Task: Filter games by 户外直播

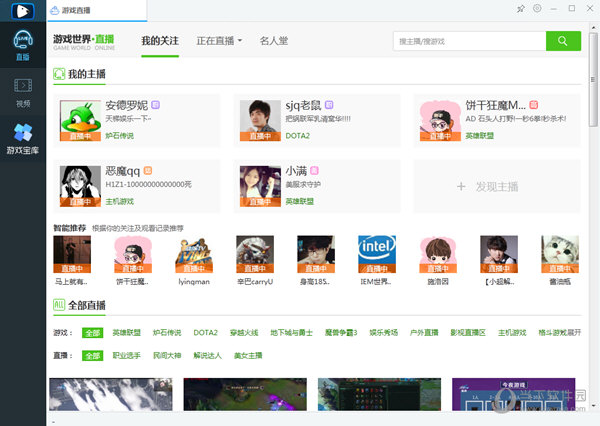Action: pyautogui.click(x=424, y=333)
